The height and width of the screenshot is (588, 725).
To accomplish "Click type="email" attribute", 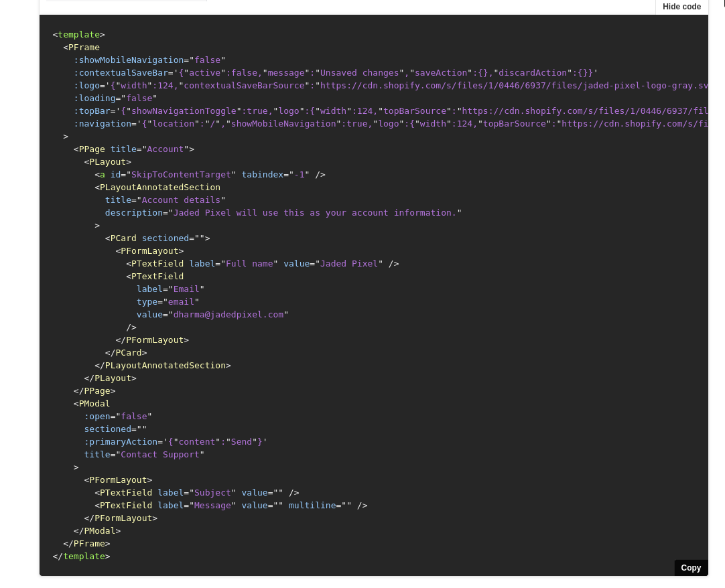I will click(x=168, y=301).
